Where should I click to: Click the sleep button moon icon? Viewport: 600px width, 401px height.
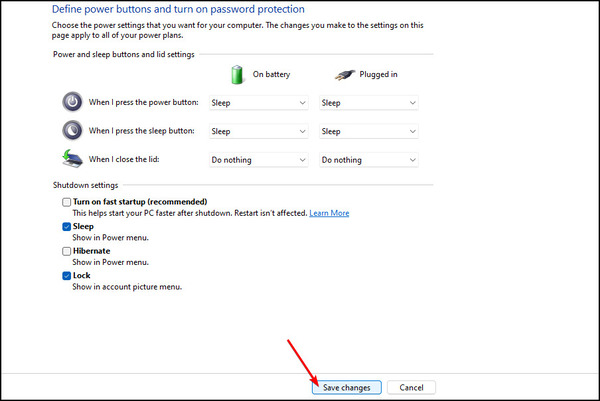pos(72,130)
